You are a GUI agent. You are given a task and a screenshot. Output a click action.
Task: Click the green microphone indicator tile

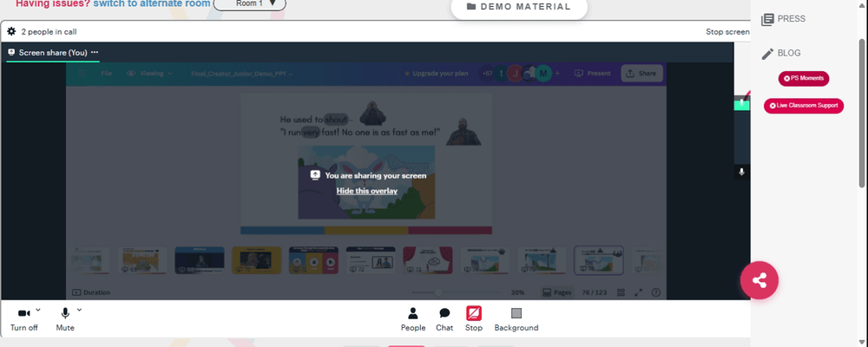(742, 103)
